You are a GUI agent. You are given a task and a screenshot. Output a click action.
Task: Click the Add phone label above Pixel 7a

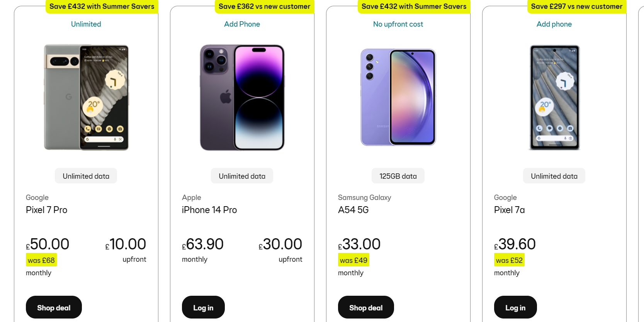pos(554,24)
